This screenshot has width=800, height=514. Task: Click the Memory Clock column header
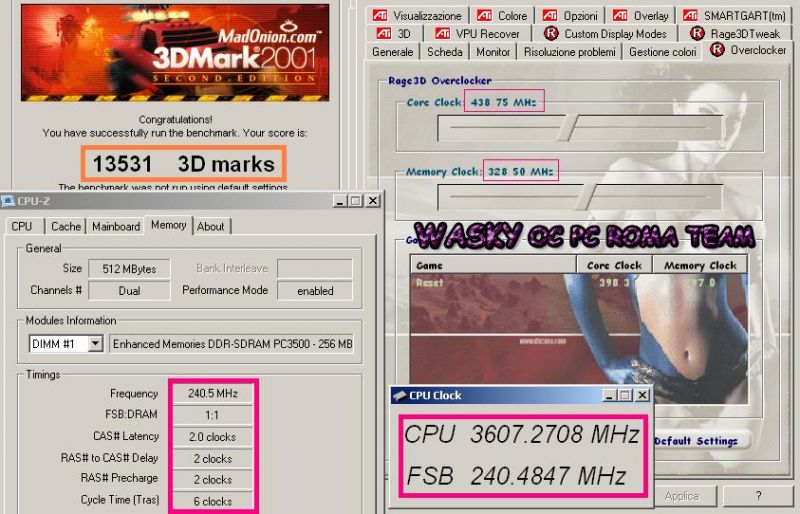tap(700, 265)
